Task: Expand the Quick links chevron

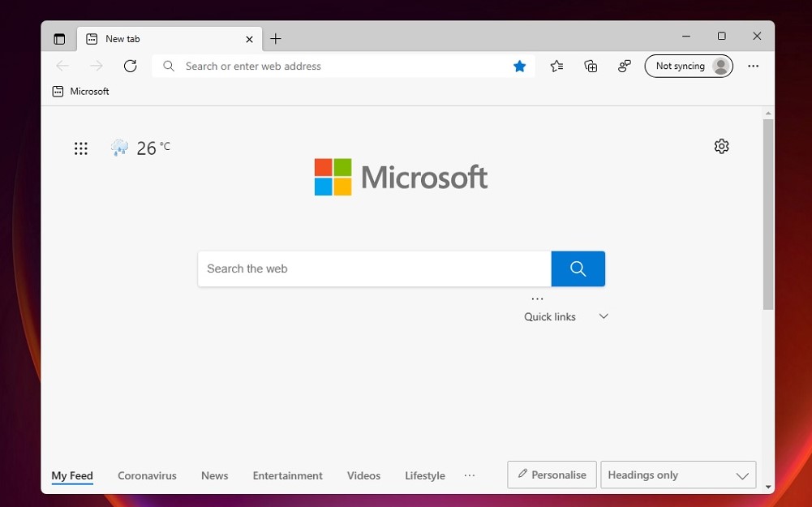Action: tap(604, 316)
